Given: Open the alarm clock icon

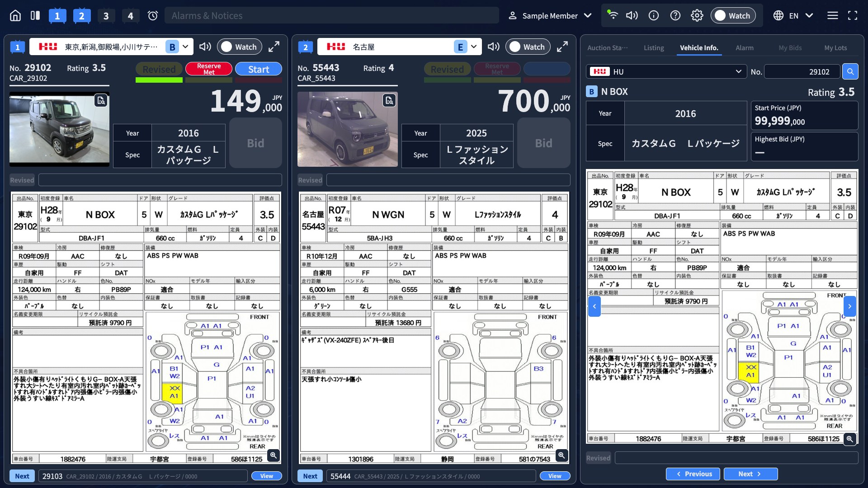Looking at the screenshot, I should [153, 16].
